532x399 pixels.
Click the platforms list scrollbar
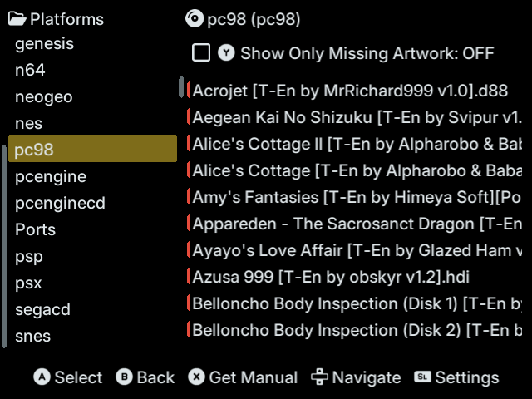pos(4,247)
